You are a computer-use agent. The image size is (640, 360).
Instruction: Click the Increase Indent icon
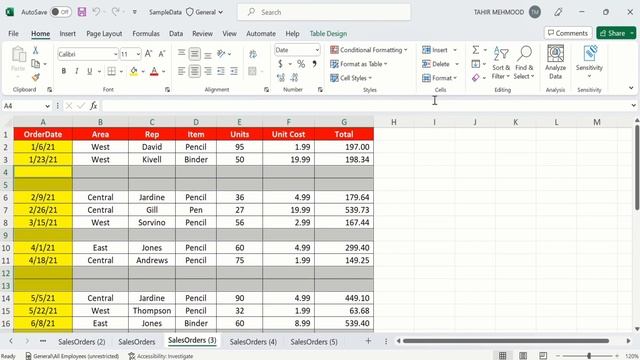(234, 71)
